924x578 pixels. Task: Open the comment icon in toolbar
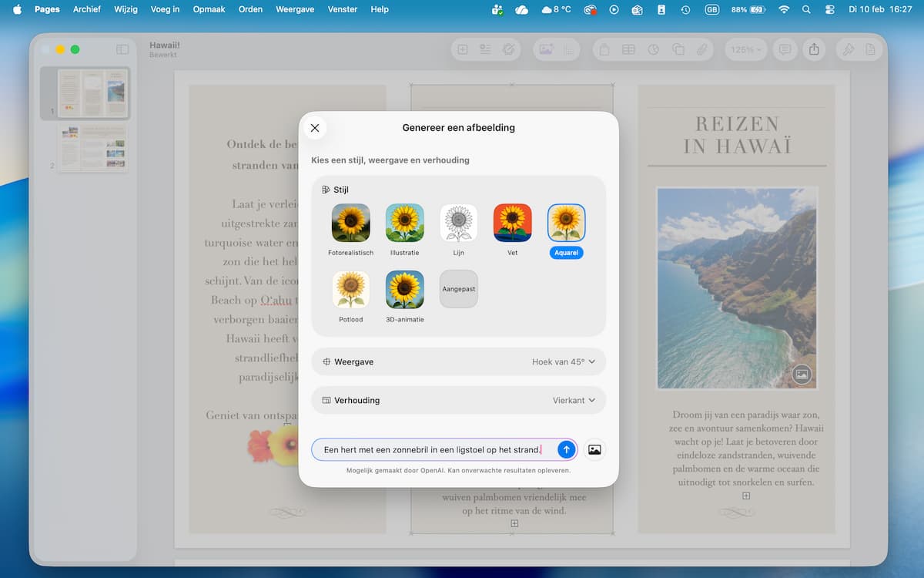point(785,49)
